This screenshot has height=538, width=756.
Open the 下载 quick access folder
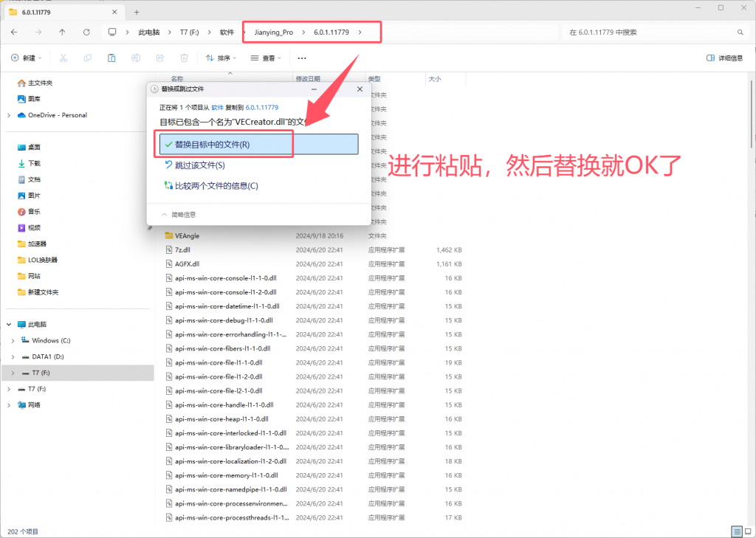click(29, 163)
